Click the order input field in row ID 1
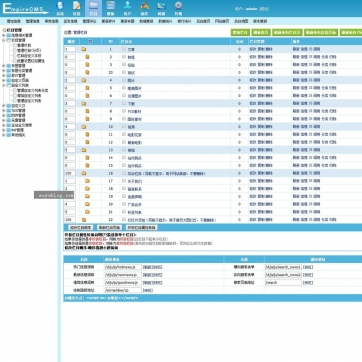Viewport: 362px width, 362px height. [70, 49]
